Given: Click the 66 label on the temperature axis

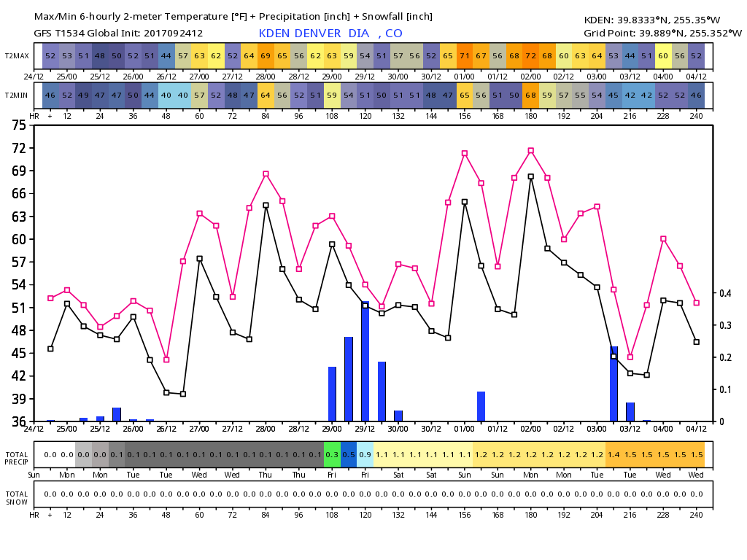Looking at the screenshot, I should (18, 194).
